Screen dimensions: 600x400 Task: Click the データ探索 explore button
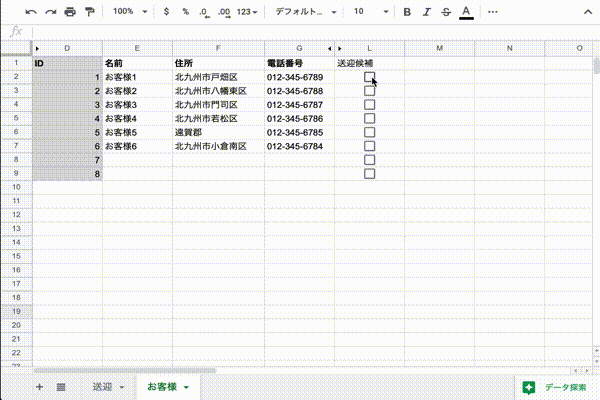point(554,386)
